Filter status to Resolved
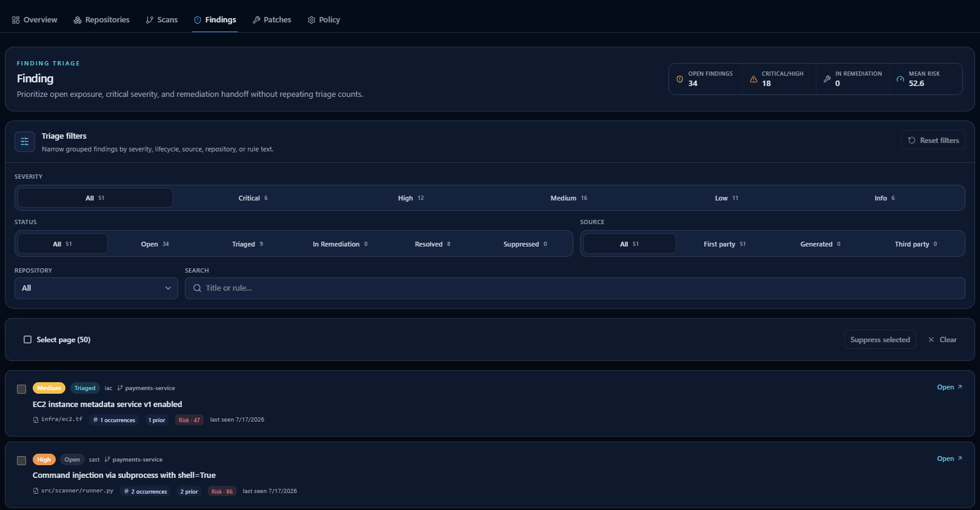The image size is (980, 510). tap(433, 244)
